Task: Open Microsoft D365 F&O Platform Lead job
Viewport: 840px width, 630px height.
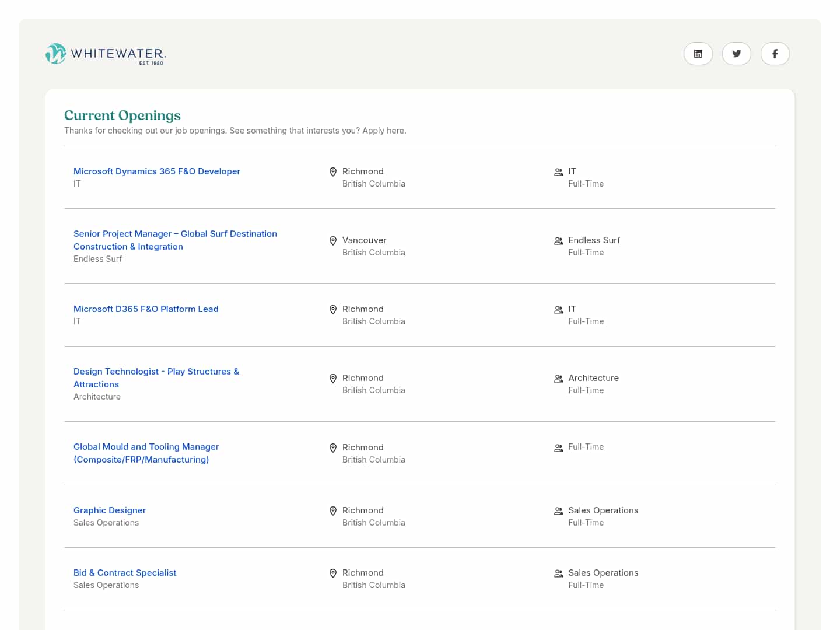Action: pyautogui.click(x=146, y=309)
